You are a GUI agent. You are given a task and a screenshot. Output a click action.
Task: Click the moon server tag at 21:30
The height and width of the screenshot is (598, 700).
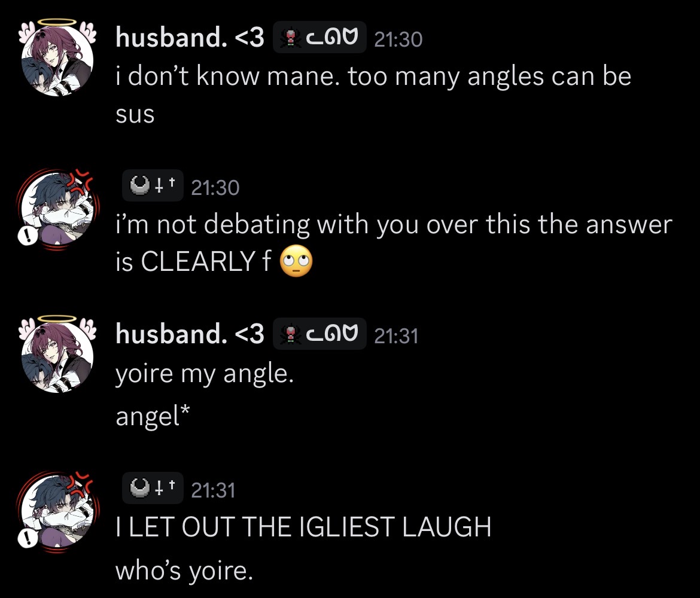click(153, 185)
